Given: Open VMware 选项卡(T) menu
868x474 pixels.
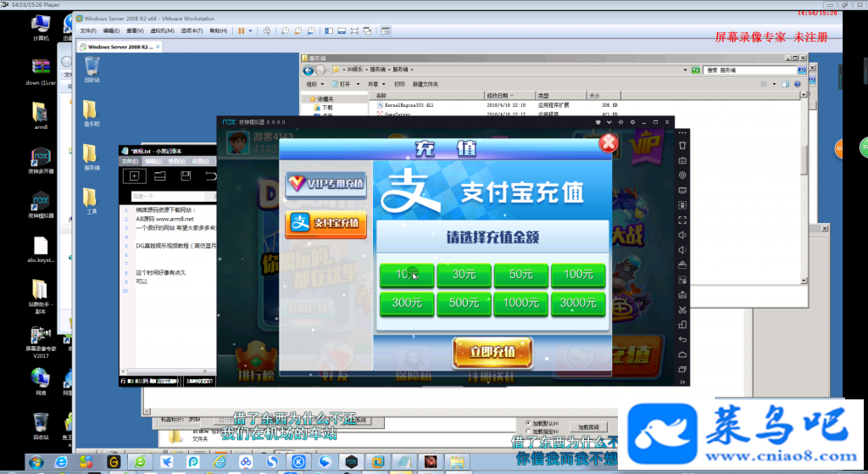Looking at the screenshot, I should click(192, 31).
